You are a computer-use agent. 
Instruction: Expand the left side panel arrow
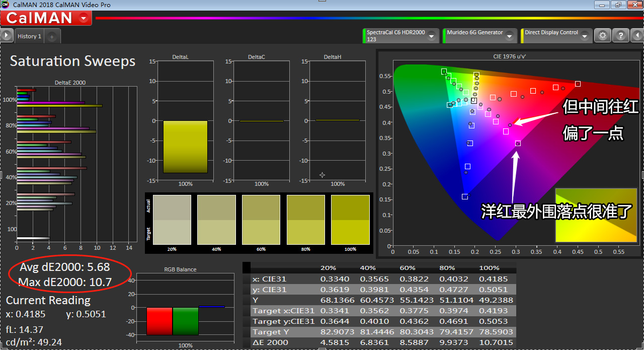pyautogui.click(x=6, y=35)
